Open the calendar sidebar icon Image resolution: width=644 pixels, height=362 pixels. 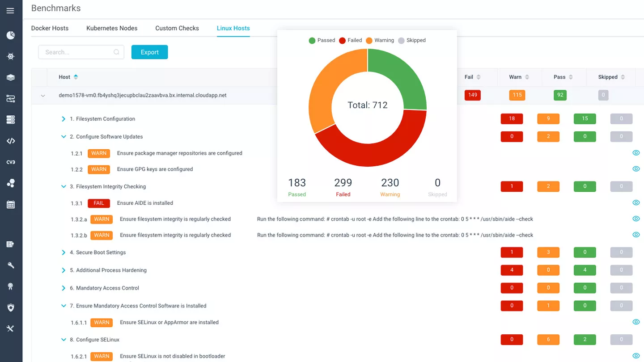coord(11,205)
